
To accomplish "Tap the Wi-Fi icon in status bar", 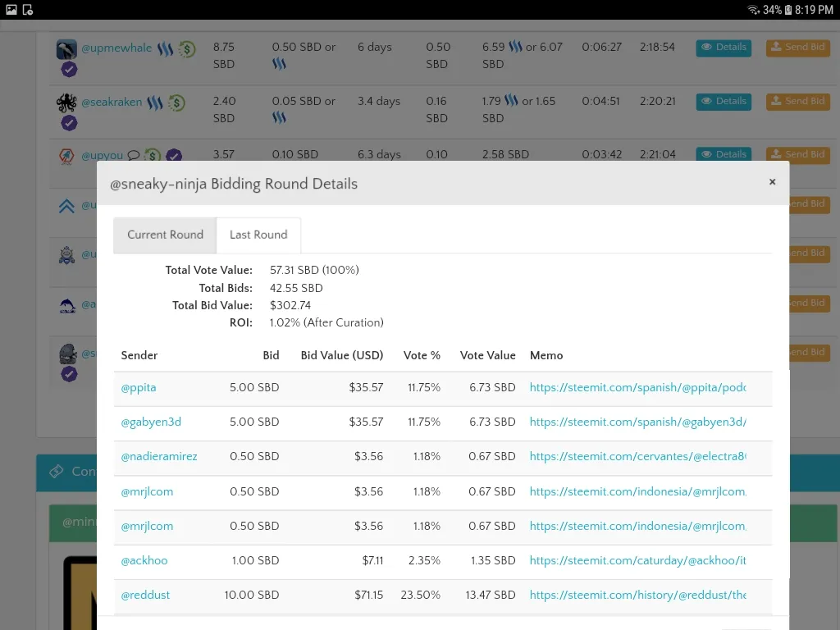I will (x=753, y=10).
